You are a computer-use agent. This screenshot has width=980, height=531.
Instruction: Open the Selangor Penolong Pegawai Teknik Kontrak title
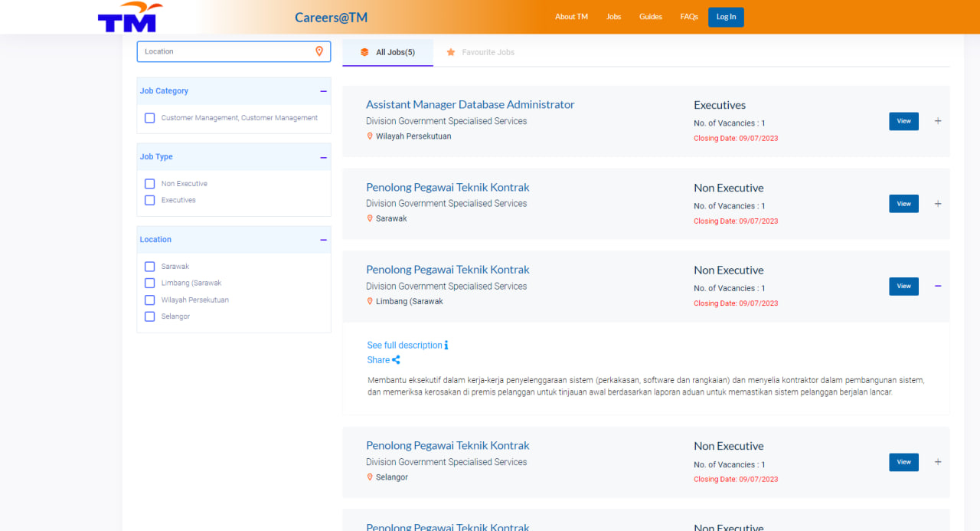pos(448,446)
